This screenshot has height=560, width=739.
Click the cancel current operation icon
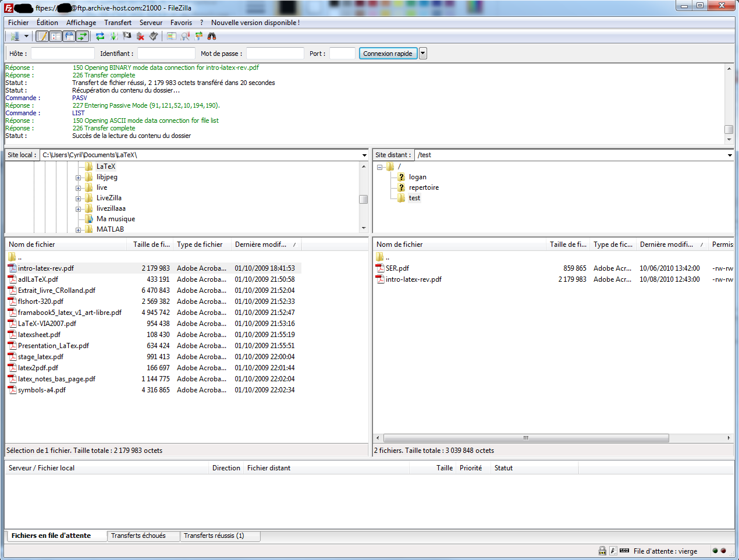(x=127, y=36)
